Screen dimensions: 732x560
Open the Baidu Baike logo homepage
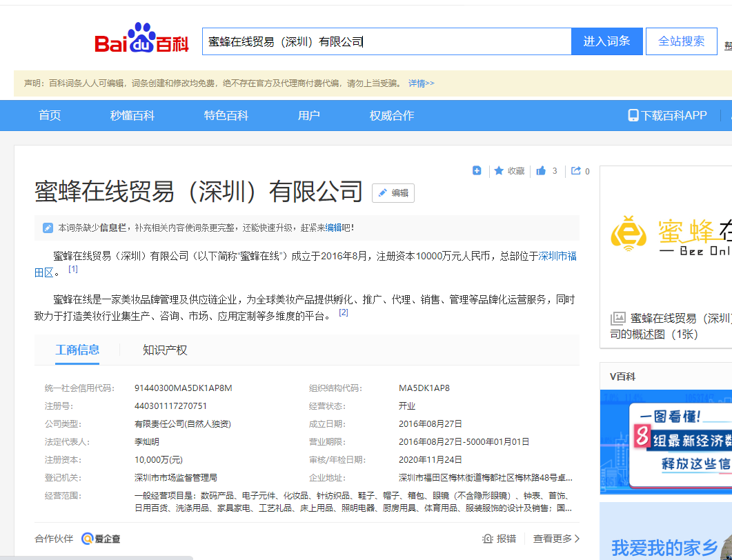142,38
